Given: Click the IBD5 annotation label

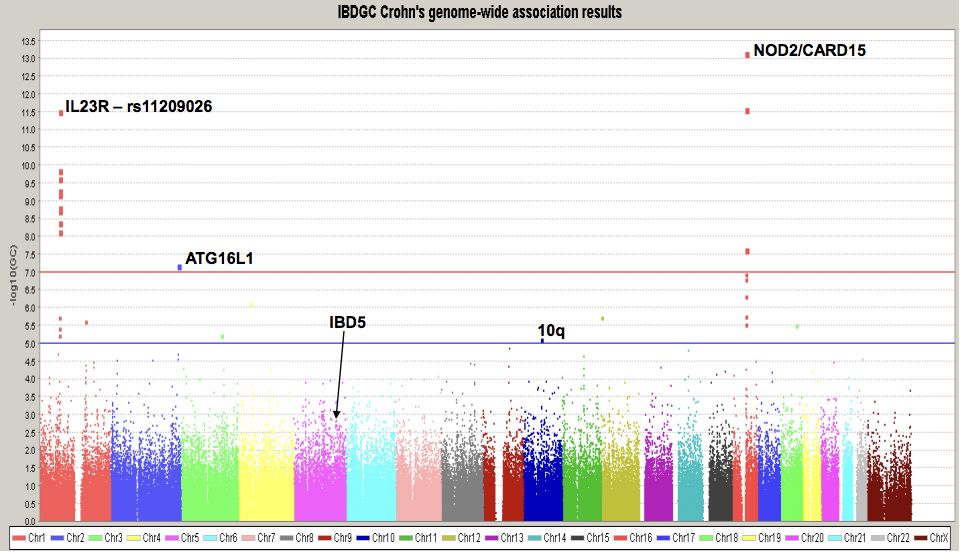Looking at the screenshot, I should [x=347, y=323].
